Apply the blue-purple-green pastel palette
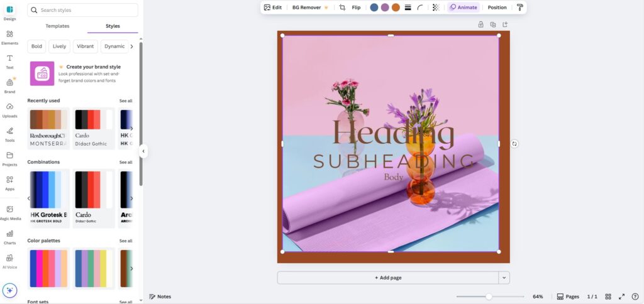644x304 pixels. (94, 268)
